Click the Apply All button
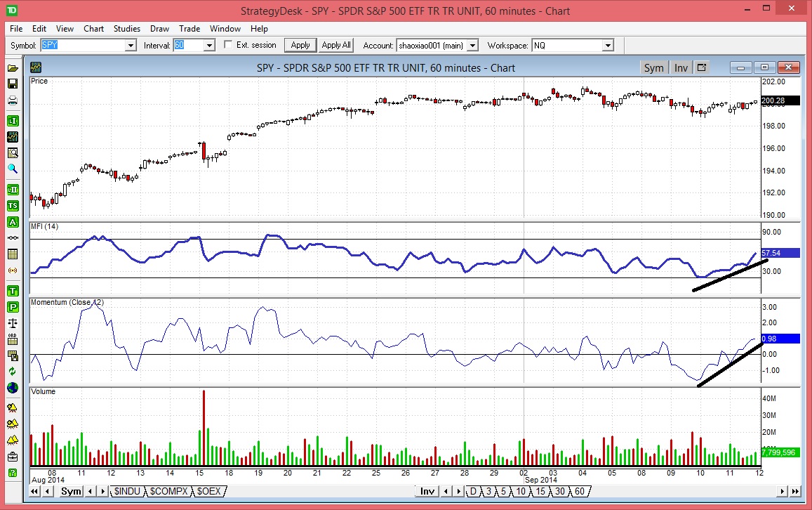This screenshot has height=510, width=812. (336, 45)
